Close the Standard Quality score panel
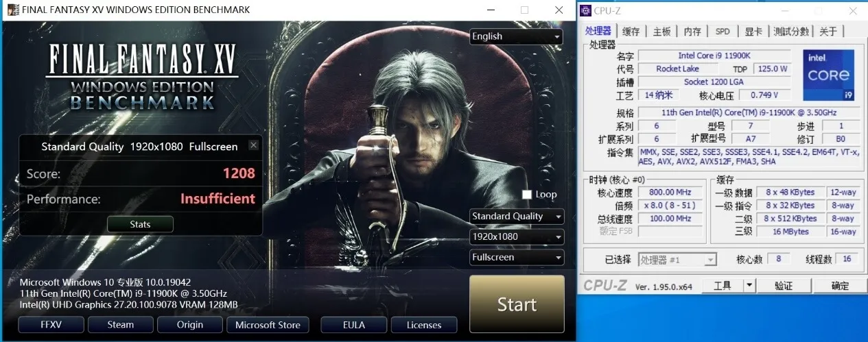 [253, 145]
